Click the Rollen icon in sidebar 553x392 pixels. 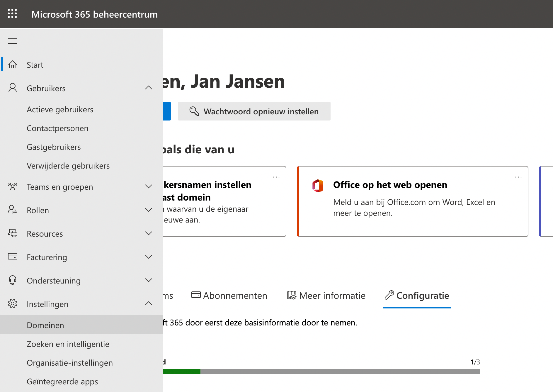(x=12, y=210)
